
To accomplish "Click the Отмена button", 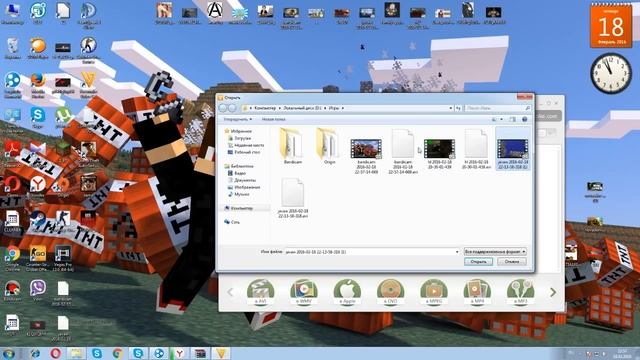I will point(512,262).
